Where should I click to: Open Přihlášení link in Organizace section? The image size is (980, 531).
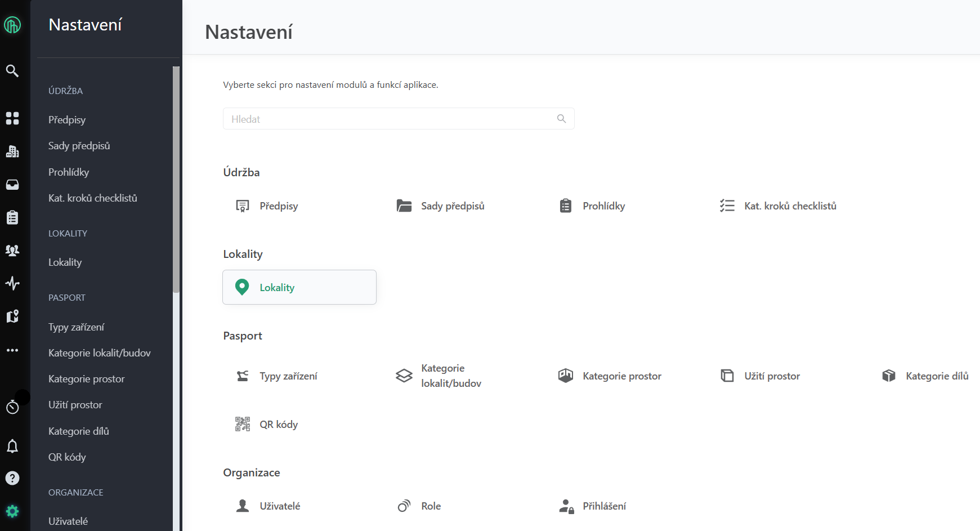point(604,506)
